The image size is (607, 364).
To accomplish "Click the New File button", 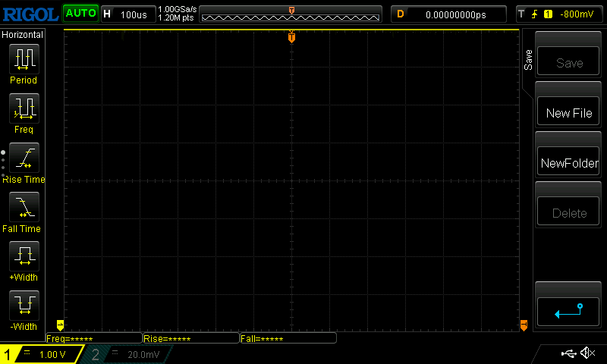I will [568, 111].
